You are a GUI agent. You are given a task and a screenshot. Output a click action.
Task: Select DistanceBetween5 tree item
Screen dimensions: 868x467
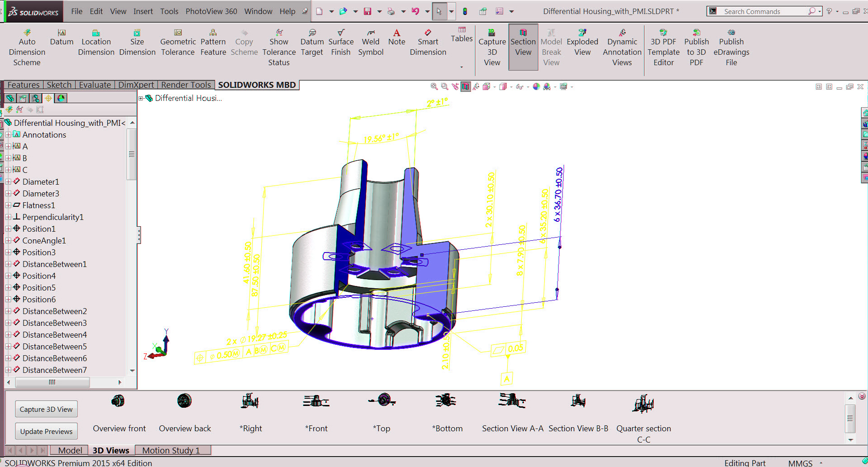click(x=54, y=346)
